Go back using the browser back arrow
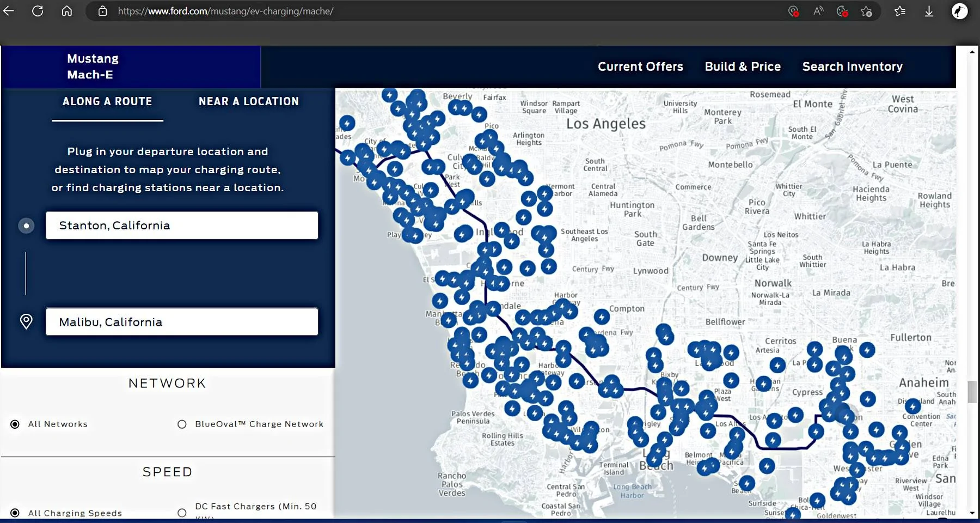 pos(9,11)
